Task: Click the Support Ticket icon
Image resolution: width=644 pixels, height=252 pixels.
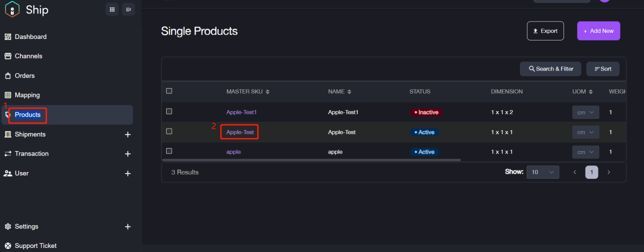Action: [8, 246]
